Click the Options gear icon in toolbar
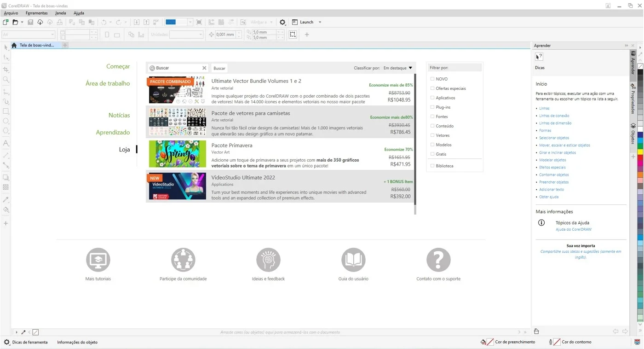644x349 pixels. tap(282, 22)
